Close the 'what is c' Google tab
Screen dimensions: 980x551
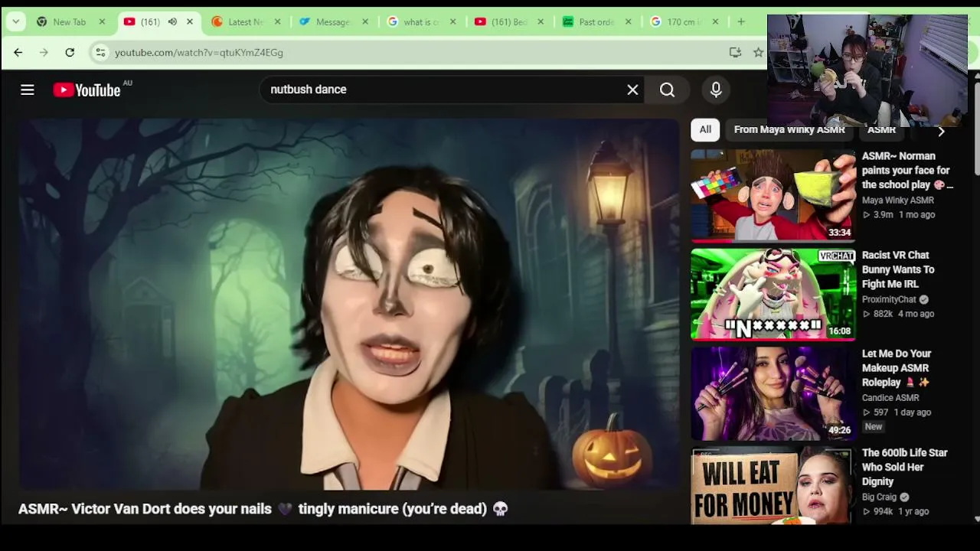[452, 21]
